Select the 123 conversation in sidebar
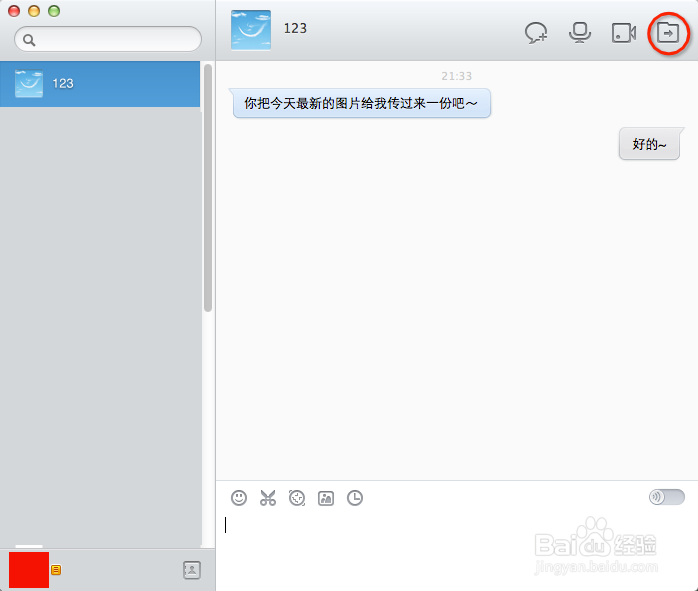 tap(100, 84)
